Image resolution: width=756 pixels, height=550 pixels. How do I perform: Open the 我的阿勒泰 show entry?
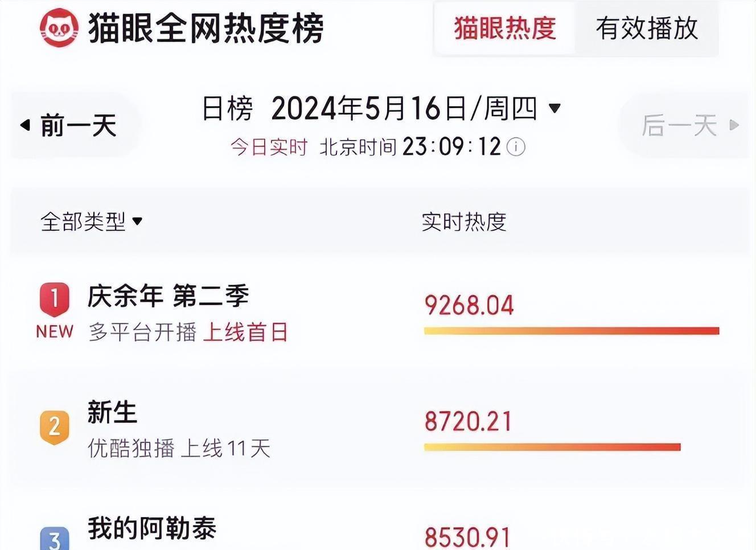(152, 529)
